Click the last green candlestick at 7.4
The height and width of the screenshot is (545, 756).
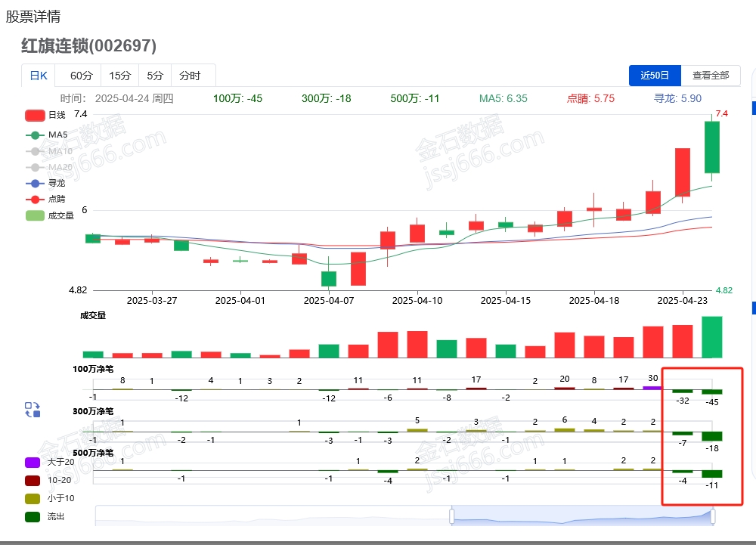point(712,147)
